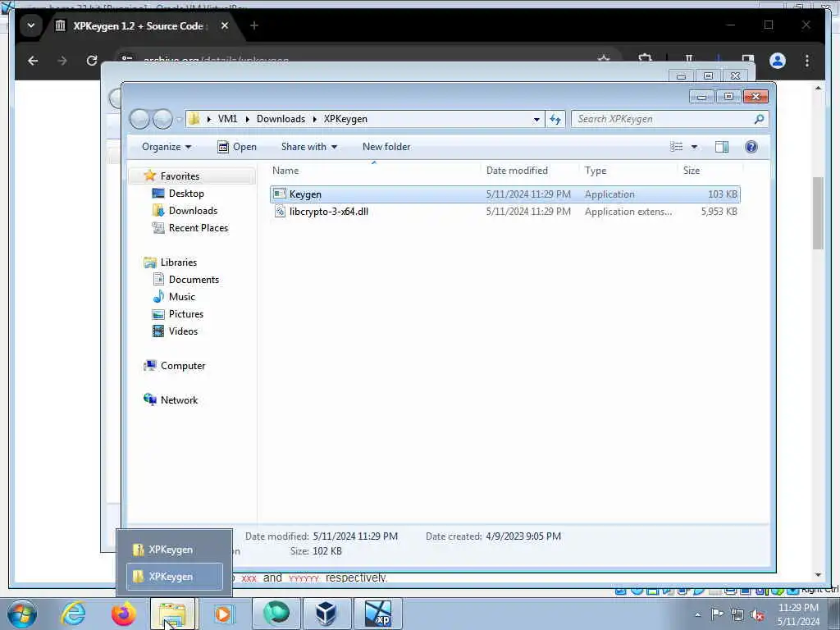The height and width of the screenshot is (630, 840).
Task: Click the network tray icon
Action: (737, 614)
